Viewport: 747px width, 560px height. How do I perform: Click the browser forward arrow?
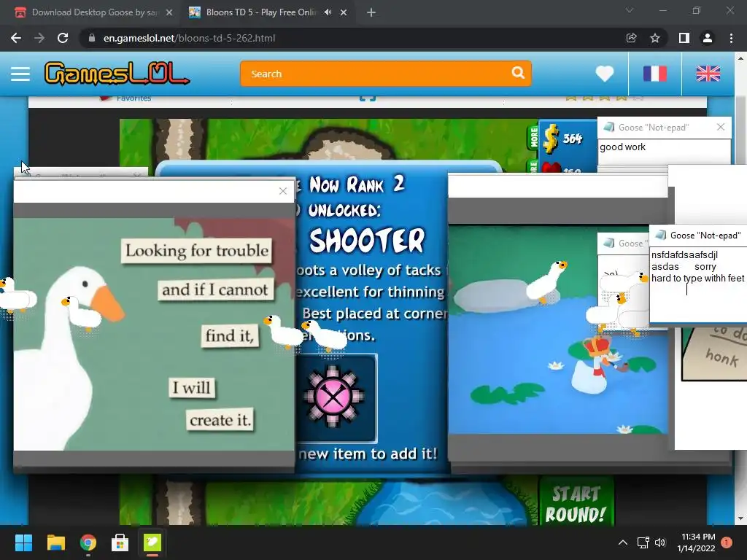(x=39, y=38)
